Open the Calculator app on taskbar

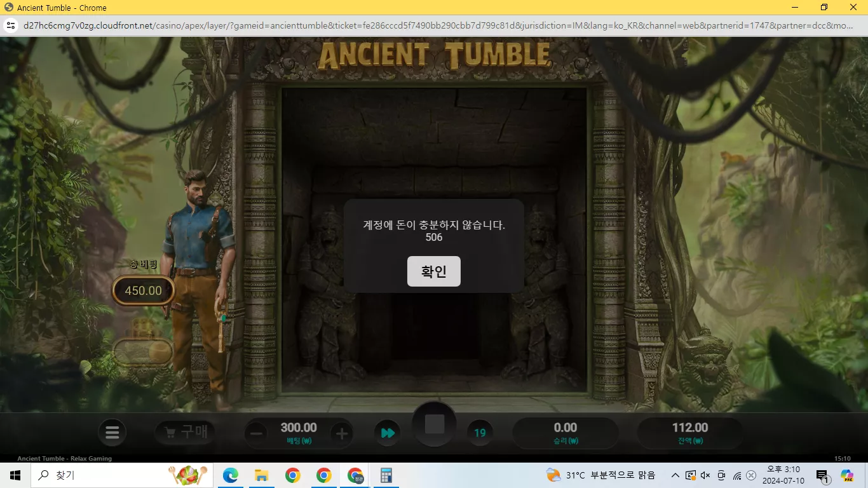pyautogui.click(x=386, y=475)
